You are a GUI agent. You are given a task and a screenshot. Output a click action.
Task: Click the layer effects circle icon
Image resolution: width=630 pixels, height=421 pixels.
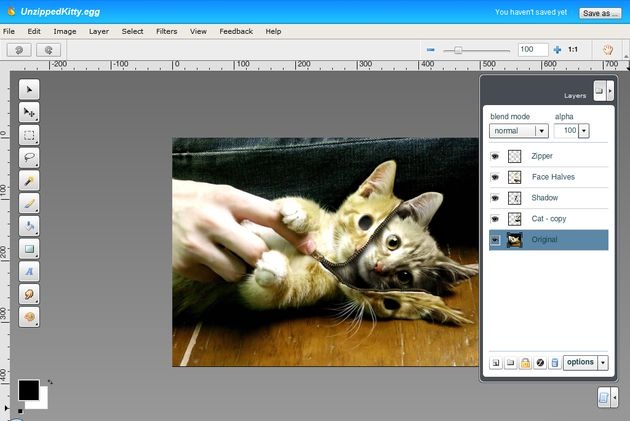[x=540, y=363]
